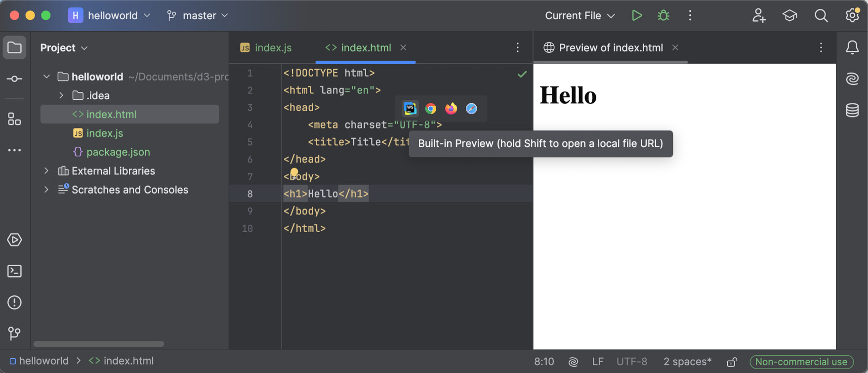Open master branch dropdown

pyautogui.click(x=198, y=16)
